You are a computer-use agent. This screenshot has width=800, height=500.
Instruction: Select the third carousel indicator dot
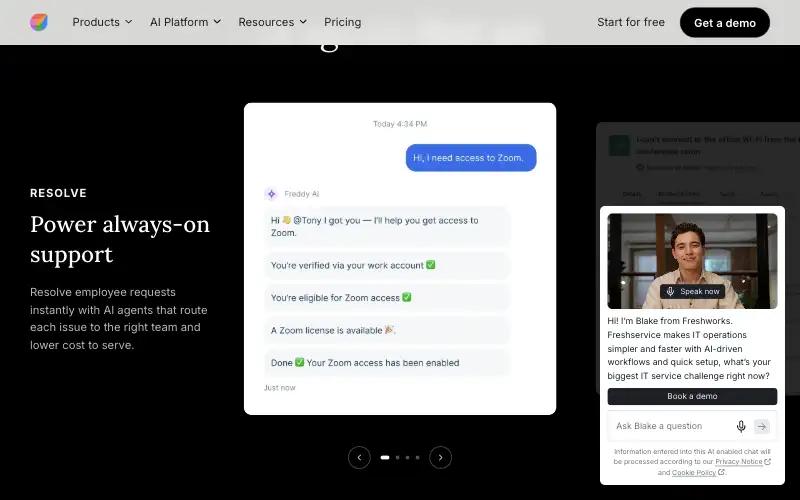click(x=407, y=458)
